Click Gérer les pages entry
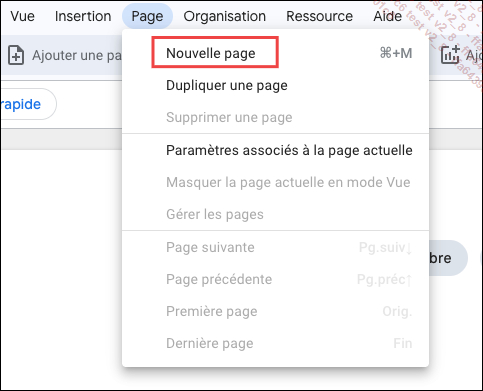Screen dimensions: 483x391 click(x=276, y=214)
